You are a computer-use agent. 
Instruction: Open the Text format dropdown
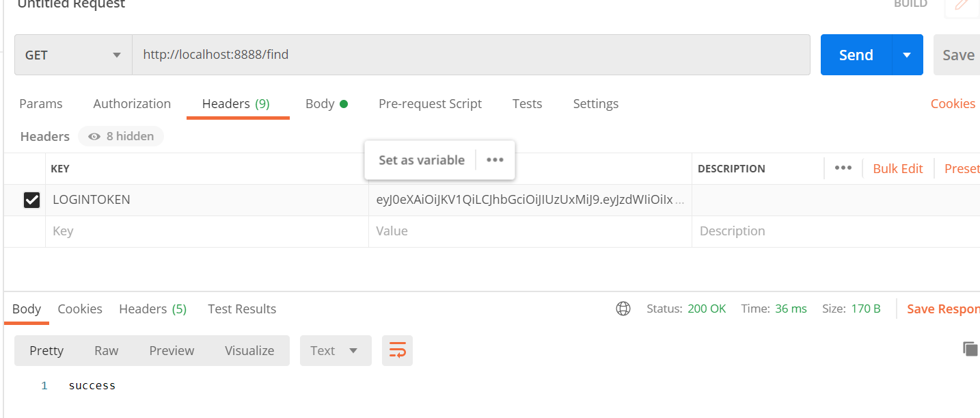[335, 351]
